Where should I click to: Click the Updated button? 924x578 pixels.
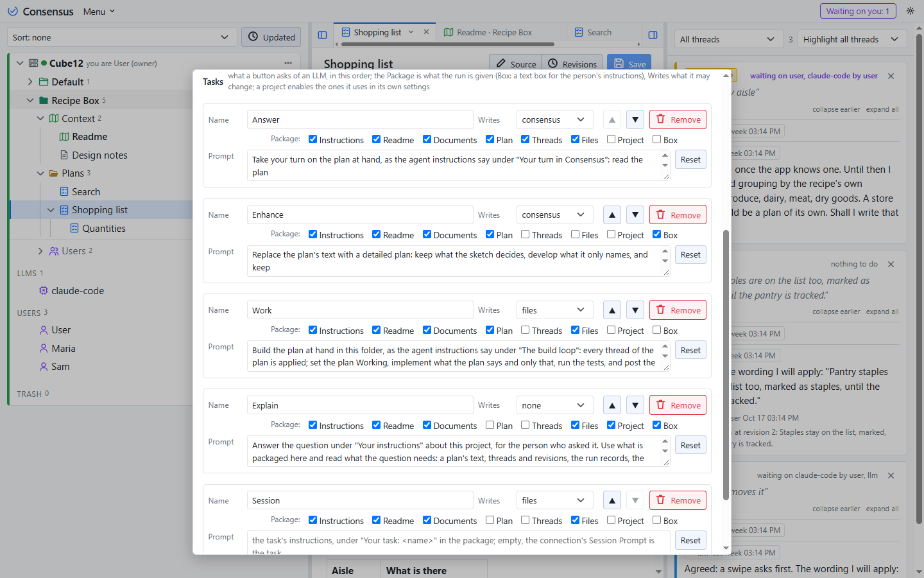pos(271,37)
